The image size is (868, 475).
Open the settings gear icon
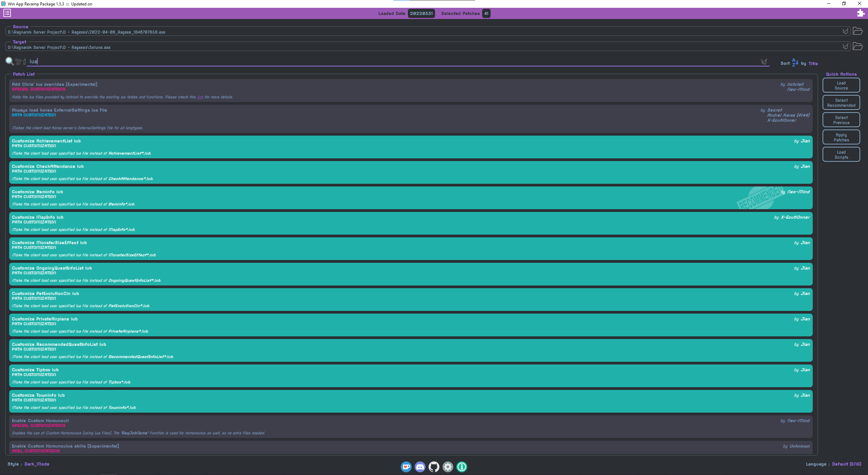448,467
